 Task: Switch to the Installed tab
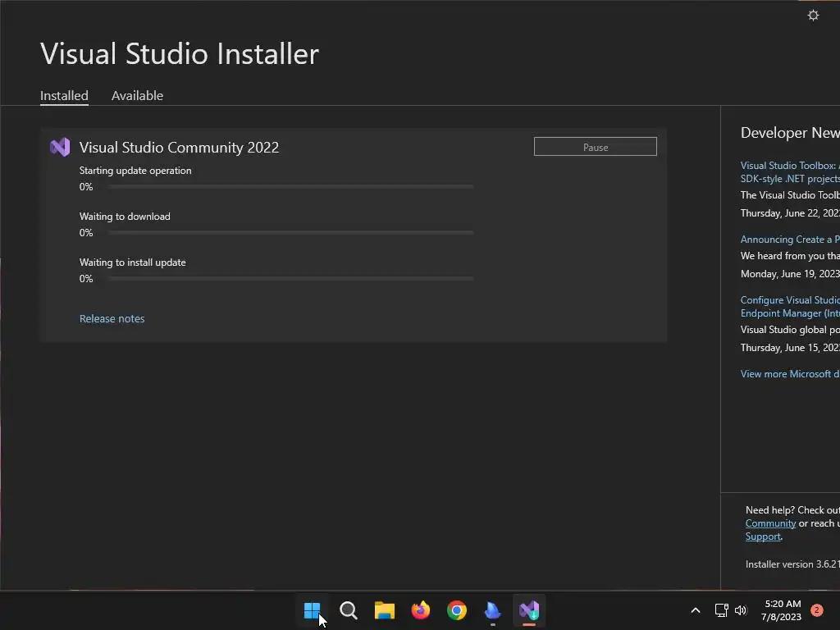[x=64, y=95]
